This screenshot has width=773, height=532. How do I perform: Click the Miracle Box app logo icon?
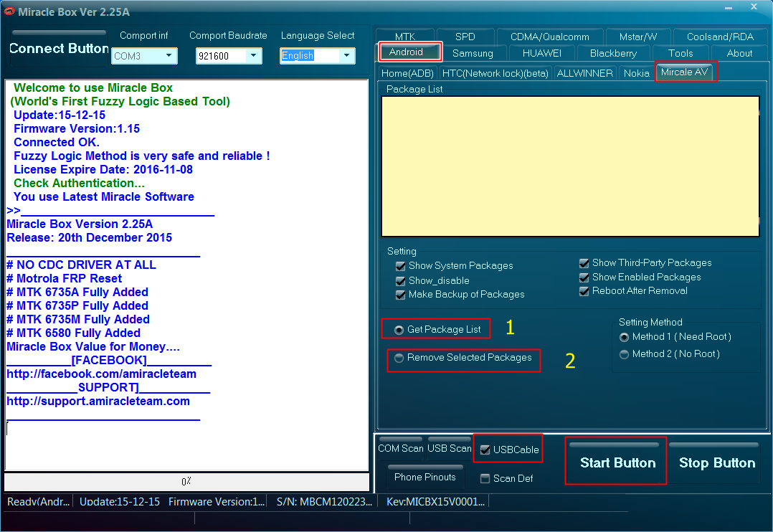9,11
